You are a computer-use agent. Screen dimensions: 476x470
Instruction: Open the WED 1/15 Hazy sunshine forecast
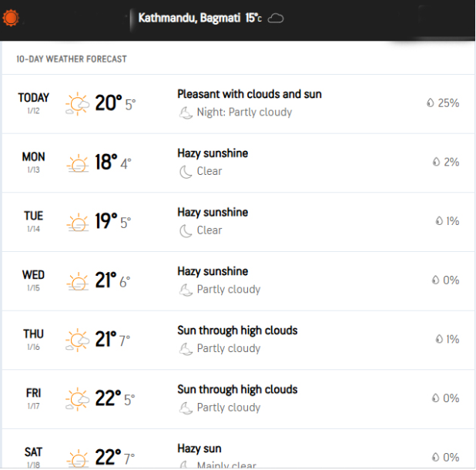[238, 281]
